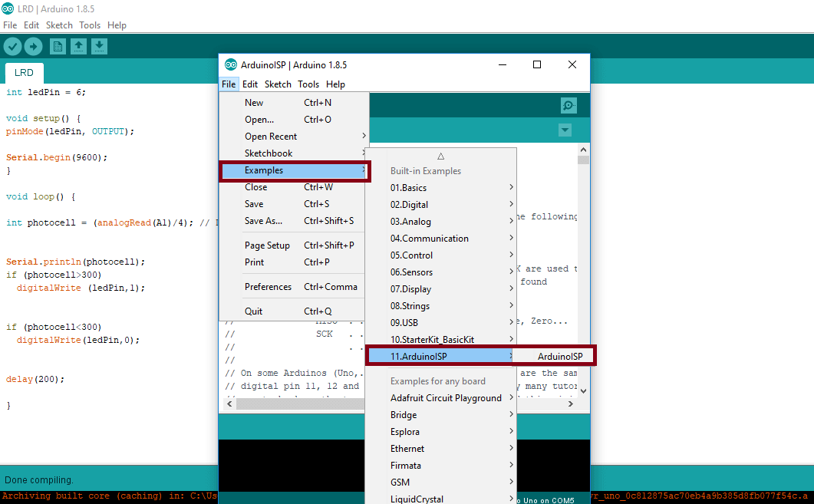Click the Arduino logo in LRD title bar
814x504 pixels.
(7, 9)
